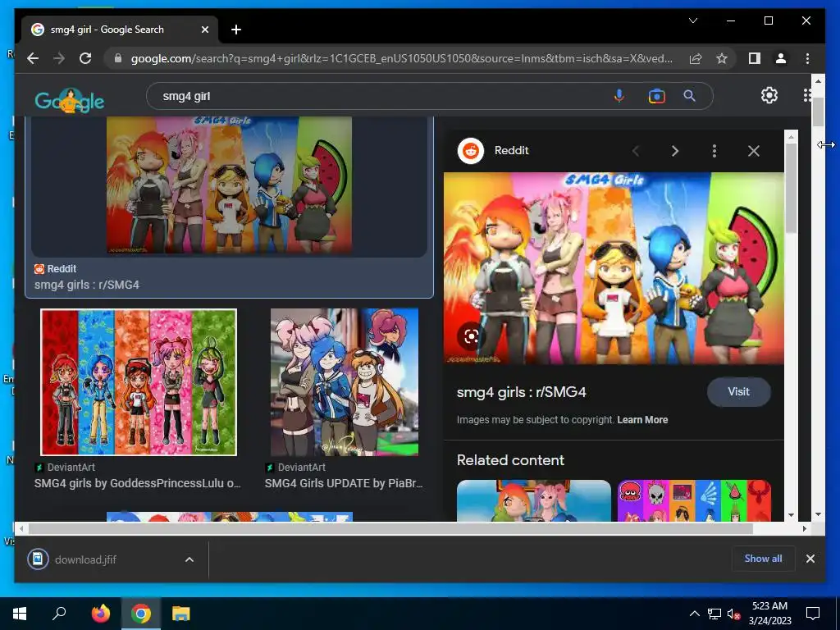Open the SMG4 Girls UPDATE by PiaBr thumbnail
840x630 pixels.
click(345, 382)
